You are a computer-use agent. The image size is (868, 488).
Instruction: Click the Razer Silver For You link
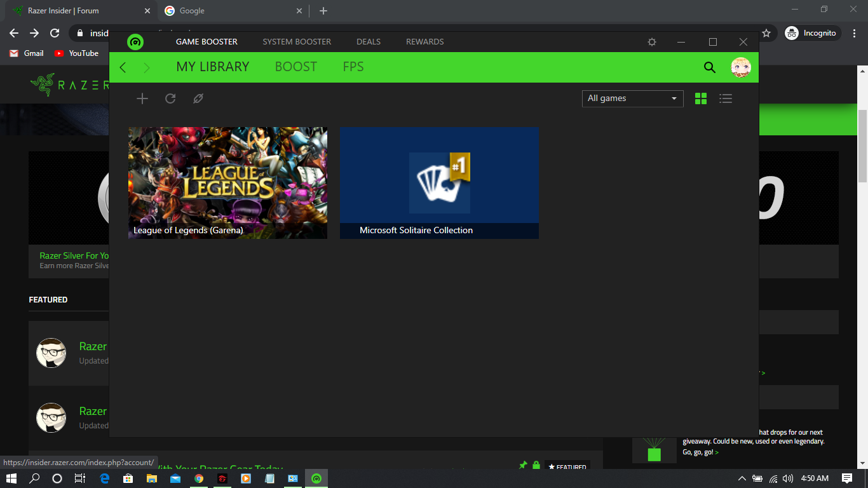[74, 255]
